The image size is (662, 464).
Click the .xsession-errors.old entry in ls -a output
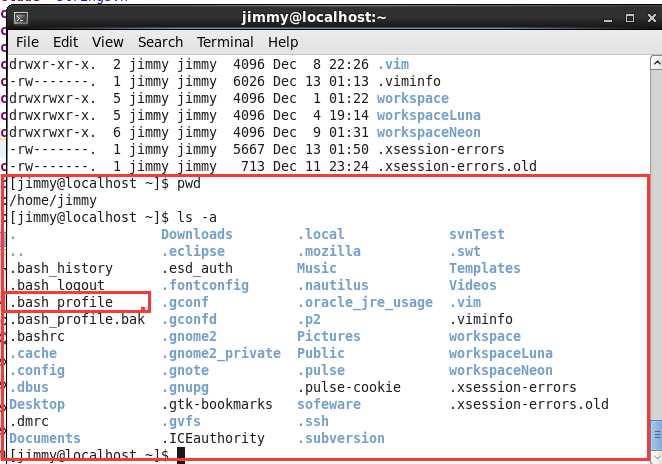pyautogui.click(x=529, y=404)
